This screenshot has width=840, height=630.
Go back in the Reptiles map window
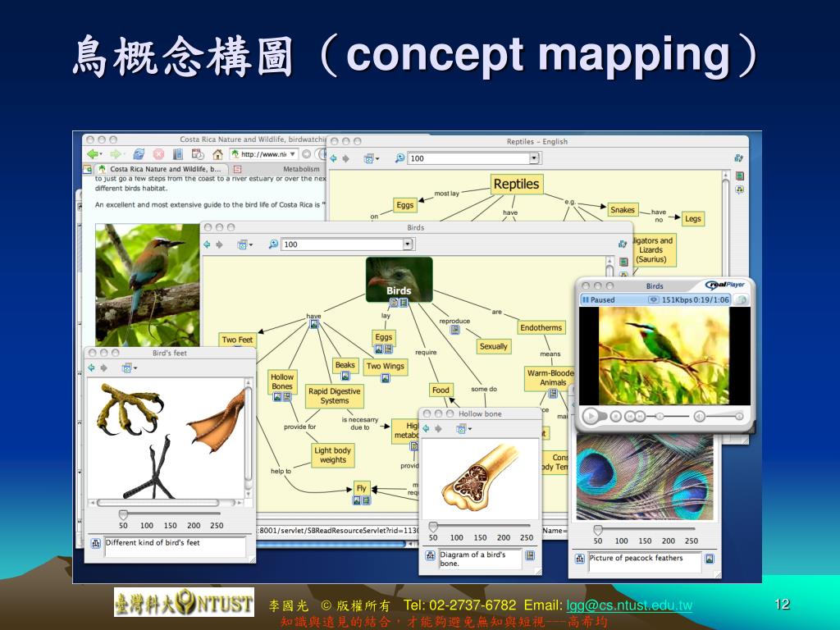pyautogui.click(x=333, y=158)
